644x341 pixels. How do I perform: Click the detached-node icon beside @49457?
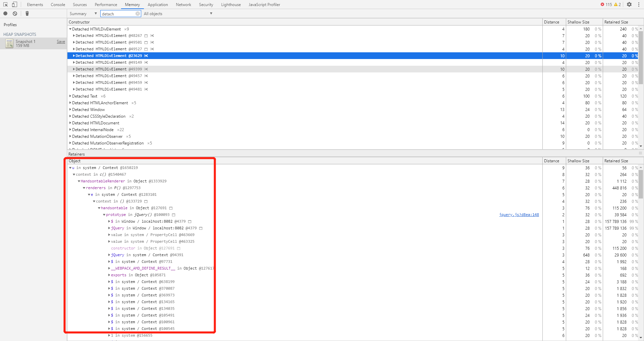click(x=146, y=76)
